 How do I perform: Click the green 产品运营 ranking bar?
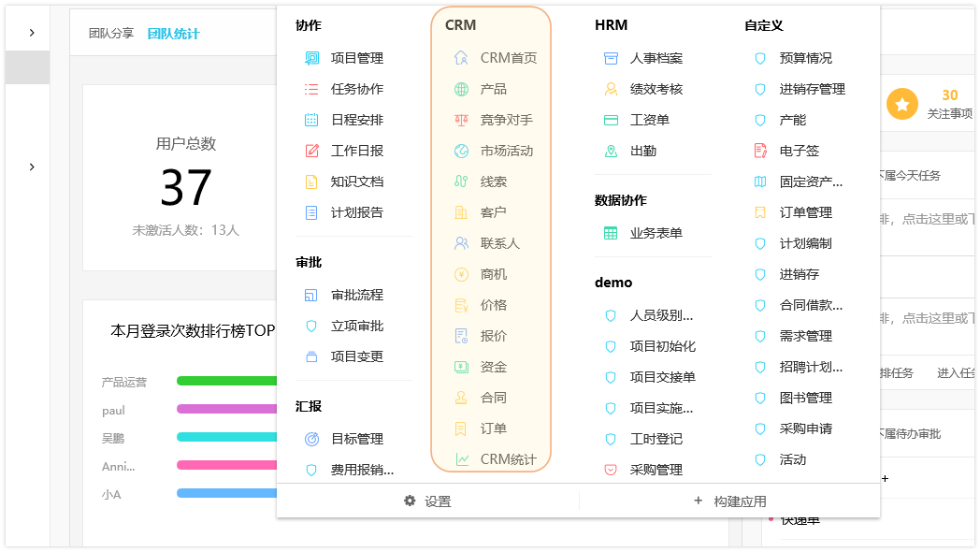click(226, 381)
